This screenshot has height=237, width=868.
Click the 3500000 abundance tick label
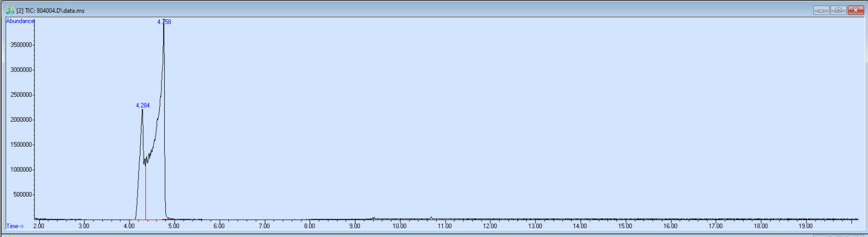[x=20, y=45]
